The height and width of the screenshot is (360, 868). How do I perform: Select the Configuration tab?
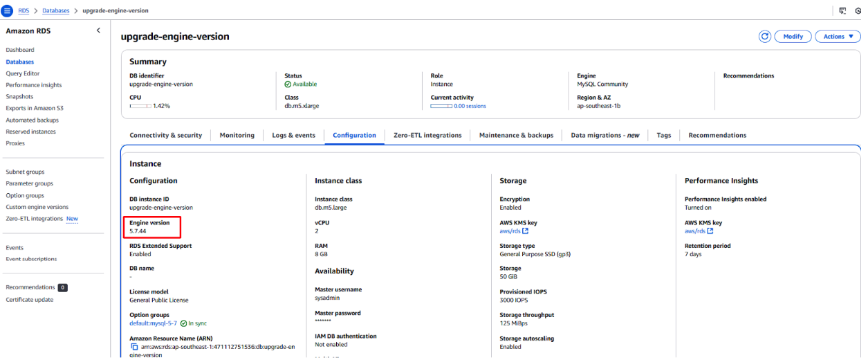[x=354, y=135]
